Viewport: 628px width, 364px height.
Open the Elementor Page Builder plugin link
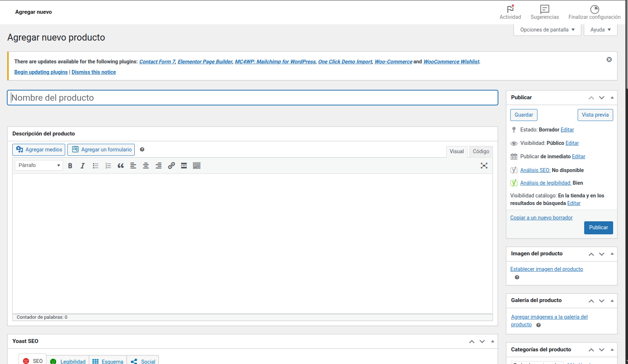tap(205, 62)
